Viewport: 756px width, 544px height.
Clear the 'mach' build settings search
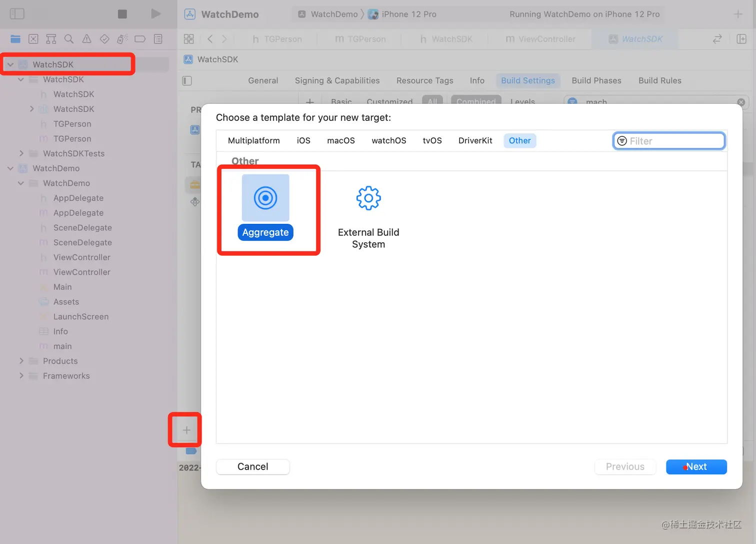point(741,102)
